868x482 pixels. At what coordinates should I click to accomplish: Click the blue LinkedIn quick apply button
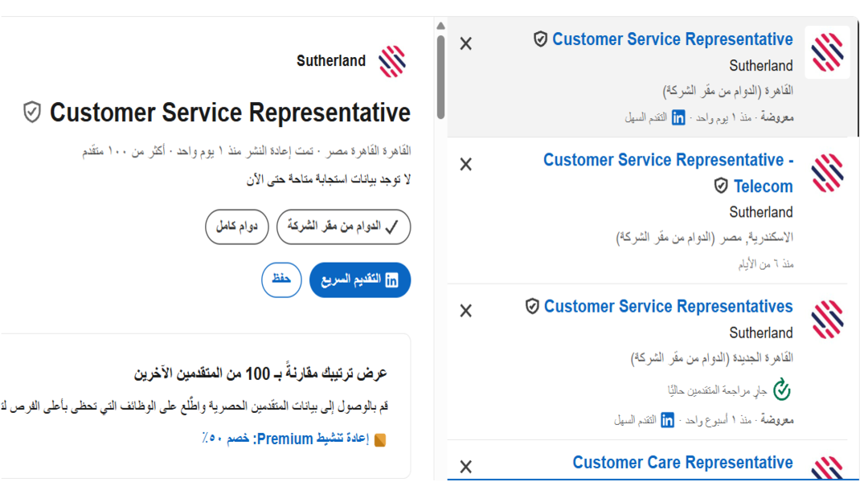point(360,280)
